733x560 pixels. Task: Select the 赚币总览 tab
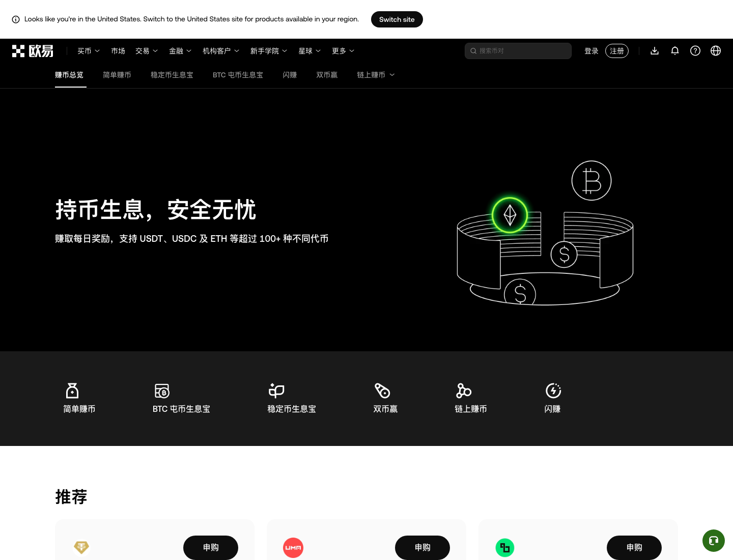(x=69, y=75)
